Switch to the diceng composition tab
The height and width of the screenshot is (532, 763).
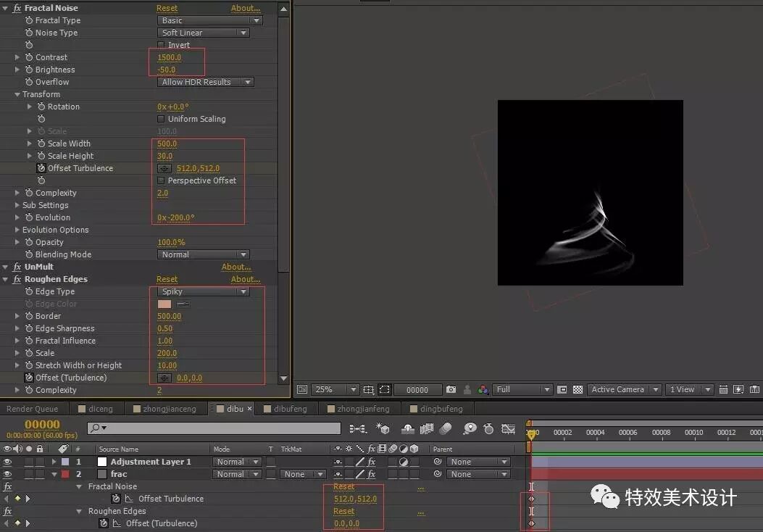pos(96,409)
